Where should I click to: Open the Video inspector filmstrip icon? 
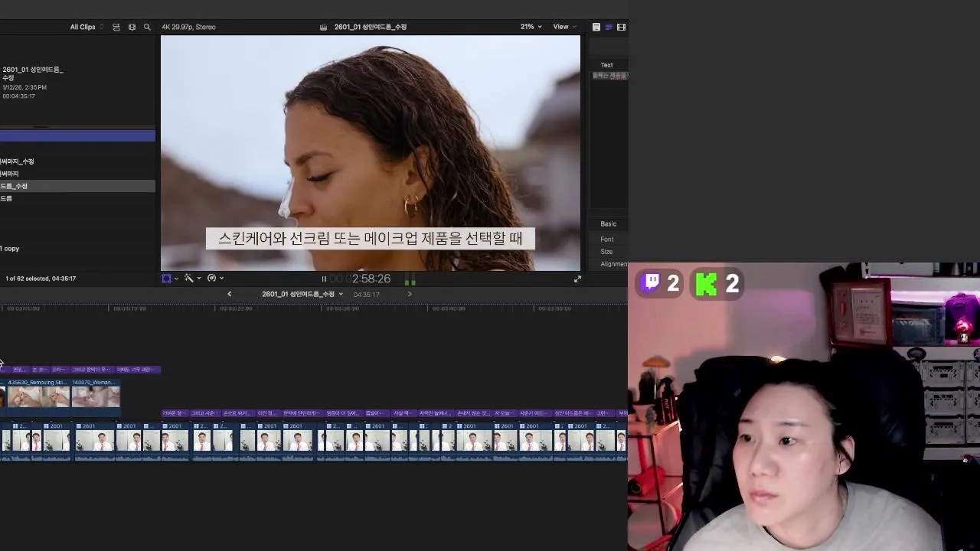[x=621, y=27]
